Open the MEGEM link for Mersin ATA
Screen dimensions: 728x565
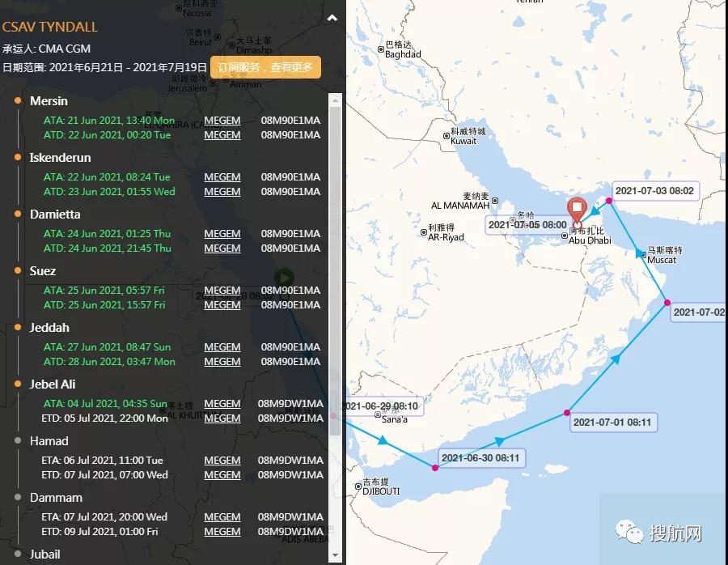(222, 121)
